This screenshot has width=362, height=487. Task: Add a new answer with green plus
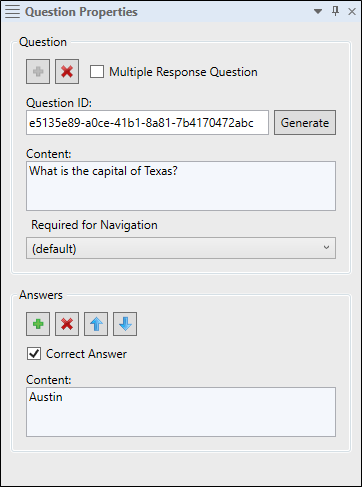pyautogui.click(x=38, y=324)
